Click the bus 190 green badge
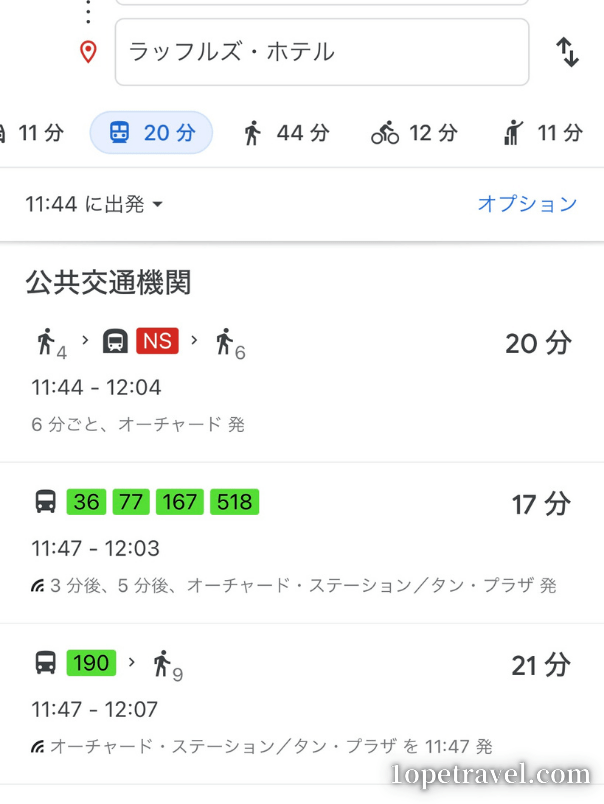 [91, 662]
